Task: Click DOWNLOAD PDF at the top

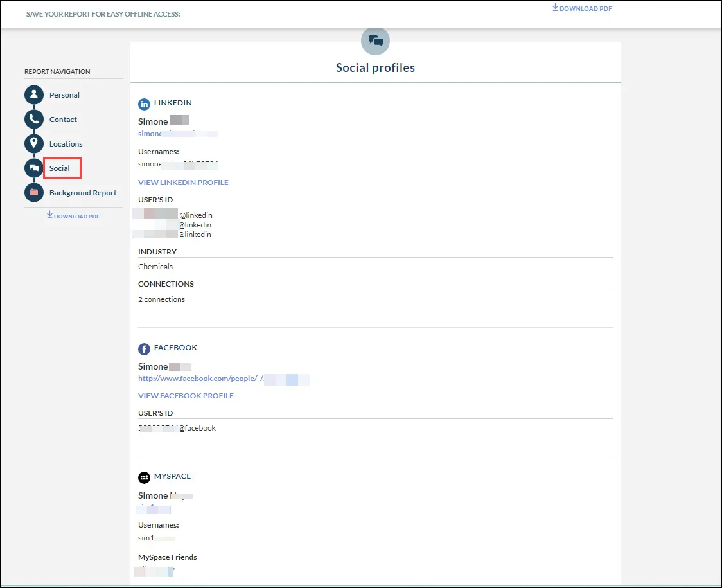Action: [581, 8]
